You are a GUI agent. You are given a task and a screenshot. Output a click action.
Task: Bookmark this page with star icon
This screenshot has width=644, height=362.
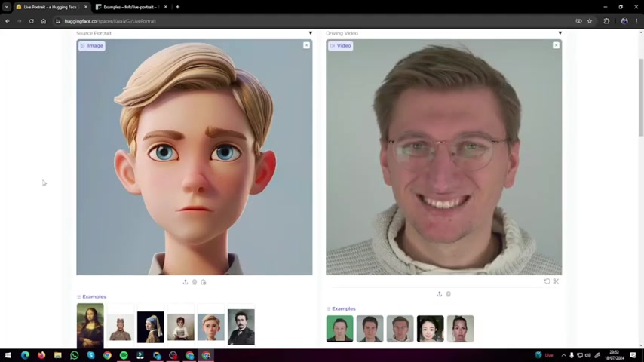point(590,21)
